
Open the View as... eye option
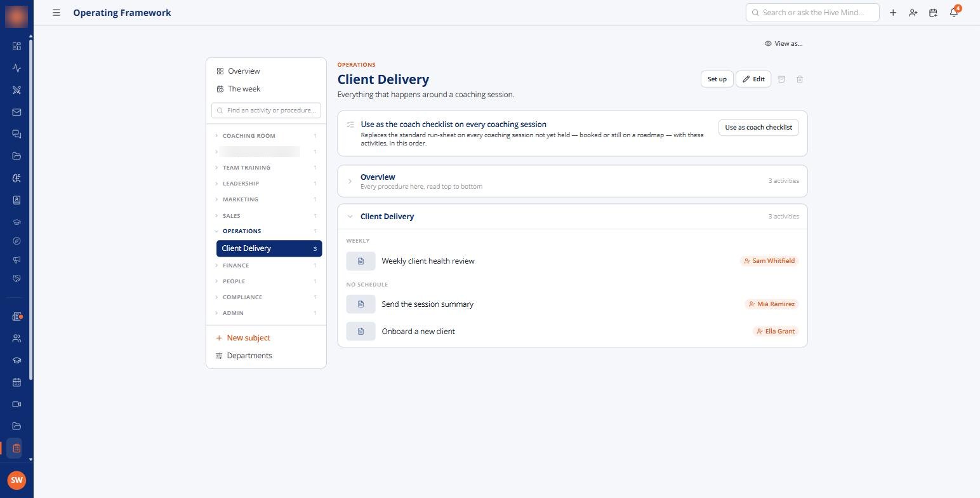(783, 44)
